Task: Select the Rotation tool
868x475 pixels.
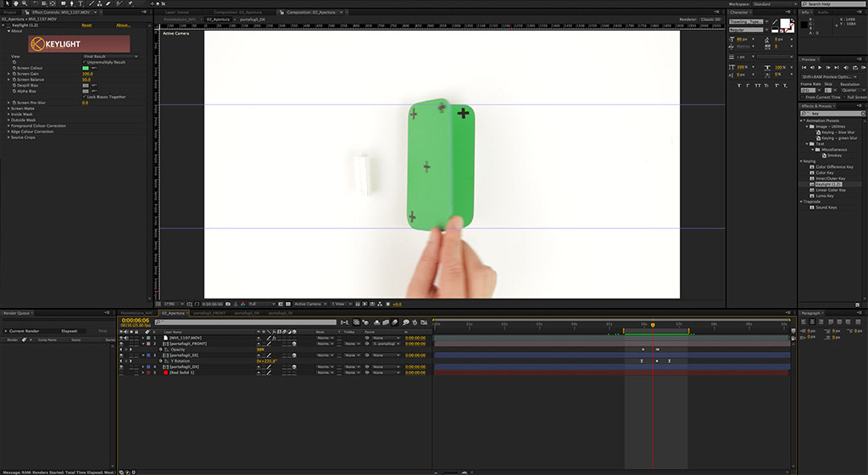Action: (36, 4)
